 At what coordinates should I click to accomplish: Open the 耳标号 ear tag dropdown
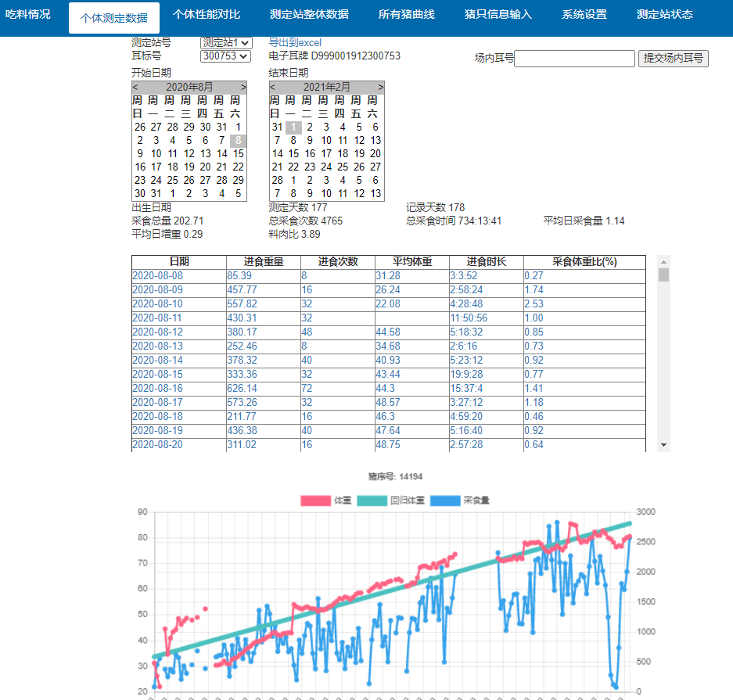[225, 56]
